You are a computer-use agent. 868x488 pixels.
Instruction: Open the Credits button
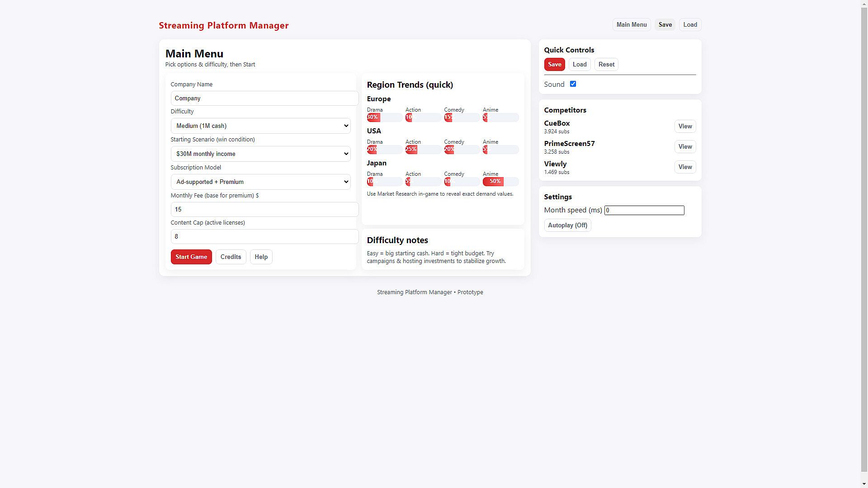coord(231,257)
